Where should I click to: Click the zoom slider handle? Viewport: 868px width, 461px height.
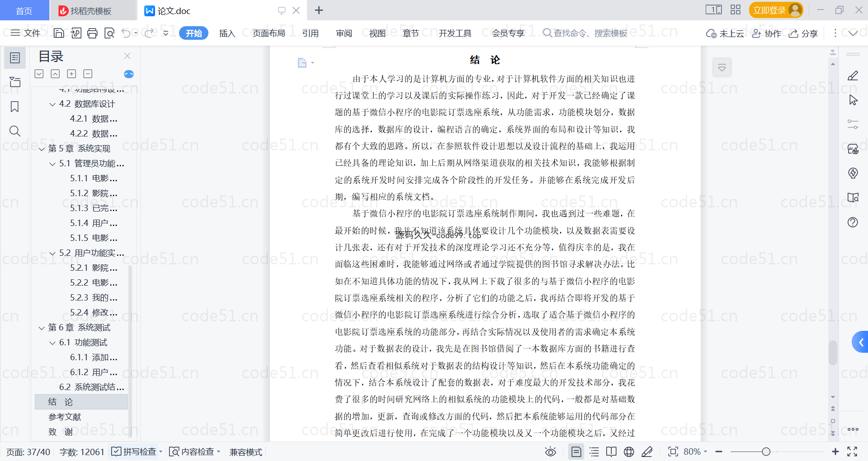(766, 452)
